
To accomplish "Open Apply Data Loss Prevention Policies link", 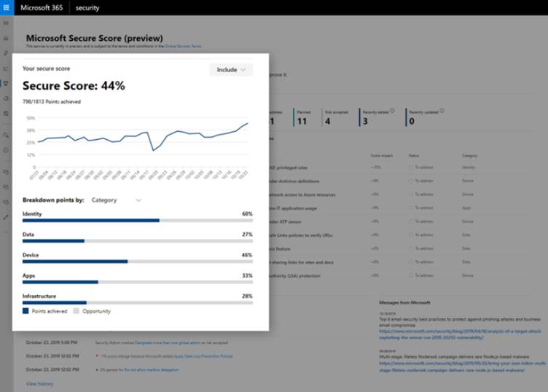I will (203, 356).
